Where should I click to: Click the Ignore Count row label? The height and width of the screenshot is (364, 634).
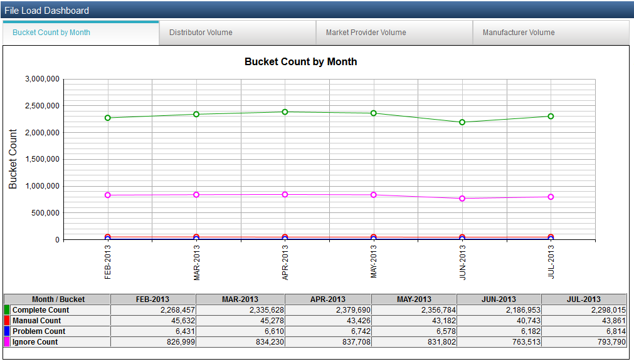pyautogui.click(x=34, y=342)
